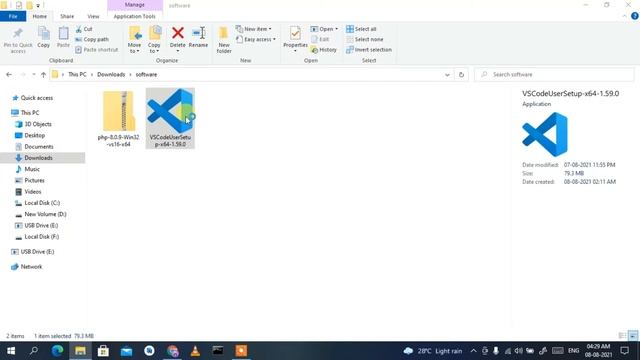640x360 pixels.
Task: Click Pin to Quick access icon
Action: [x=18, y=40]
